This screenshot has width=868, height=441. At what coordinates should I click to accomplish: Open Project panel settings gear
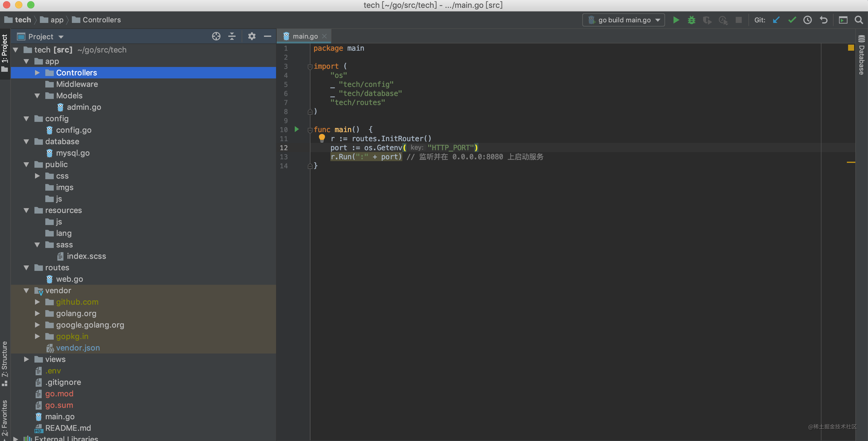tap(252, 36)
